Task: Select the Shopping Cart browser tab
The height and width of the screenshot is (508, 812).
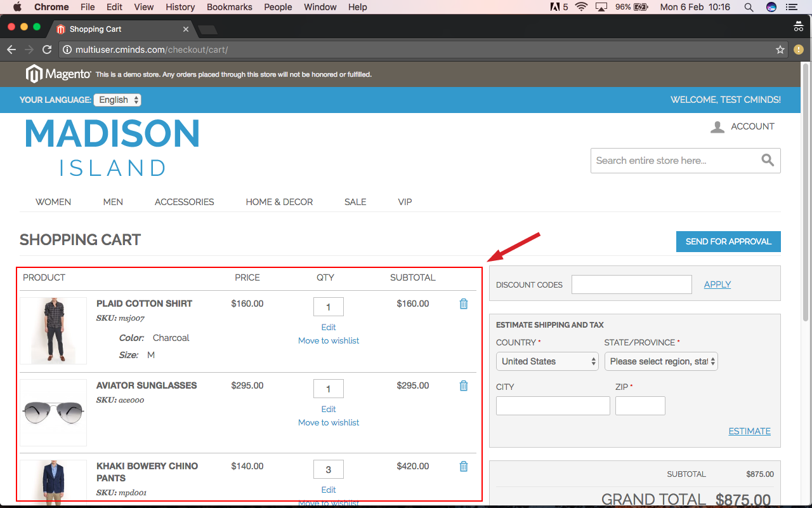Action: click(123, 29)
